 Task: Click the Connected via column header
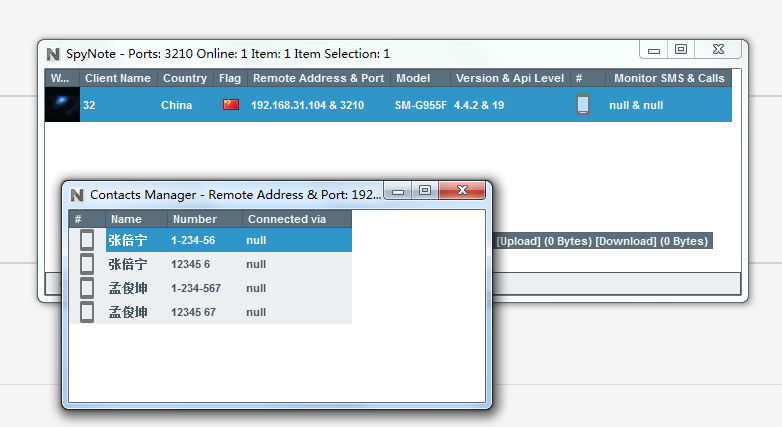coord(297,219)
